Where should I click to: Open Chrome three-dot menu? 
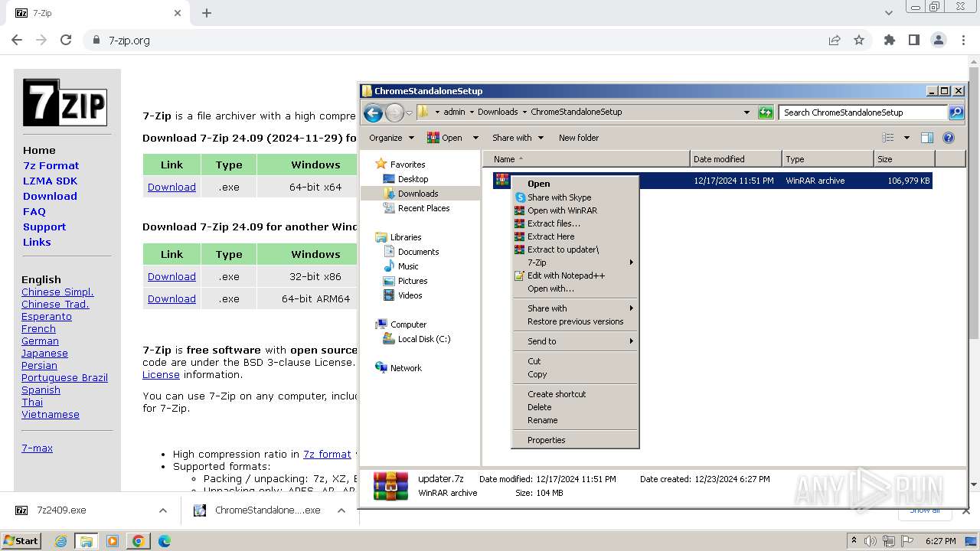pos(963,41)
